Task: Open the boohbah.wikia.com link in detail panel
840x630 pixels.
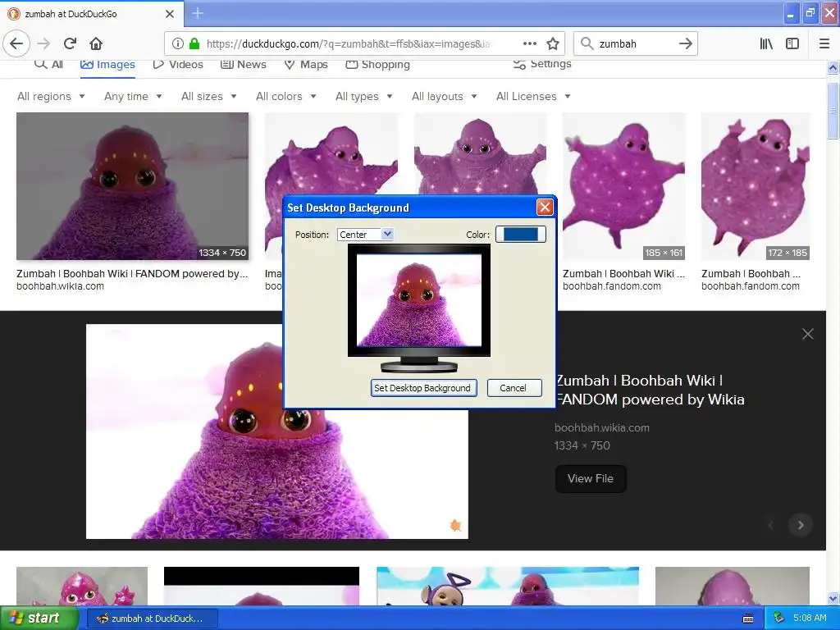Action: coord(601,427)
